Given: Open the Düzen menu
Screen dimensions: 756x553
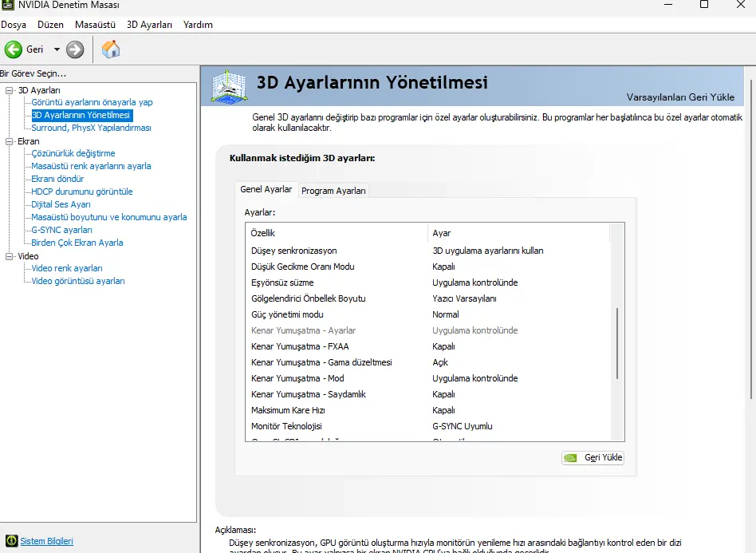Looking at the screenshot, I should (50, 25).
